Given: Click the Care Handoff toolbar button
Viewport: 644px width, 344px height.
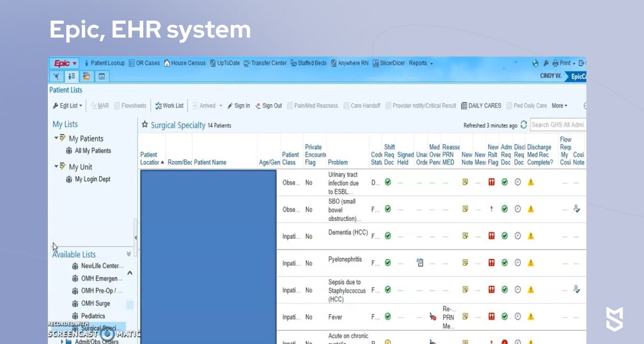Looking at the screenshot, I should pyautogui.click(x=362, y=106).
